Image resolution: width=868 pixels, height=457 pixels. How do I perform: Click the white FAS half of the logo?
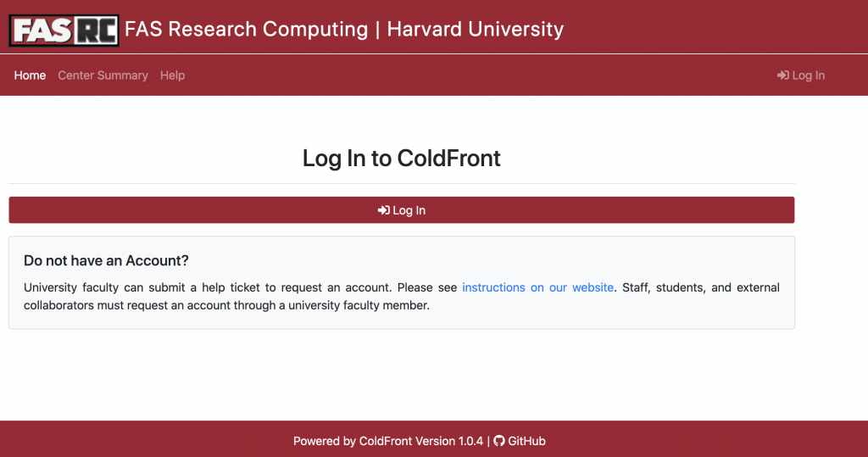pyautogui.click(x=42, y=30)
